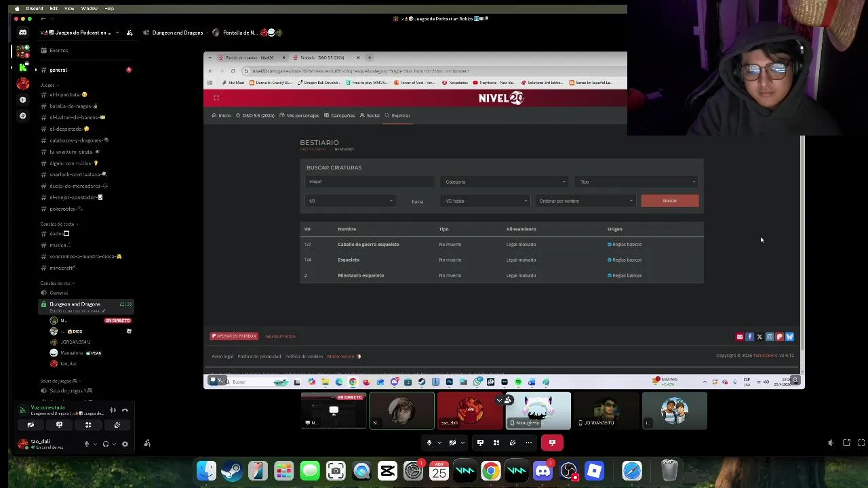This screenshot has height=488, width=868.
Task: Open Discord direct messages home icon
Action: (22, 33)
